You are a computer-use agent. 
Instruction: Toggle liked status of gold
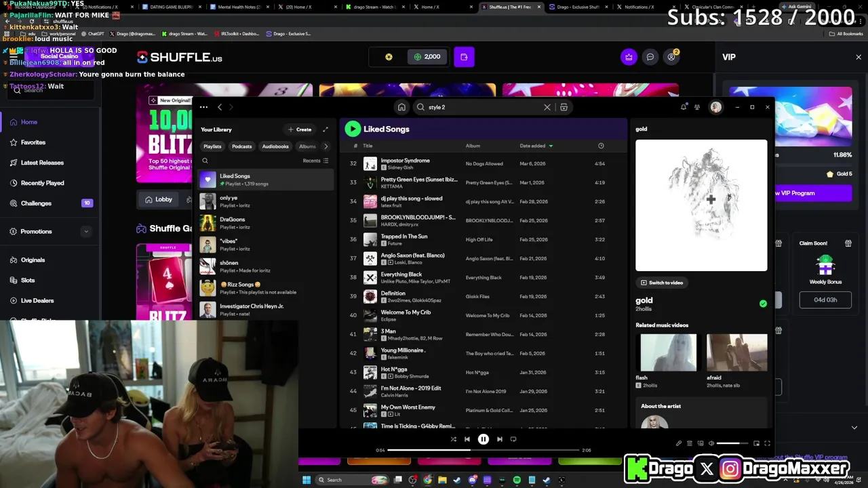(x=763, y=304)
